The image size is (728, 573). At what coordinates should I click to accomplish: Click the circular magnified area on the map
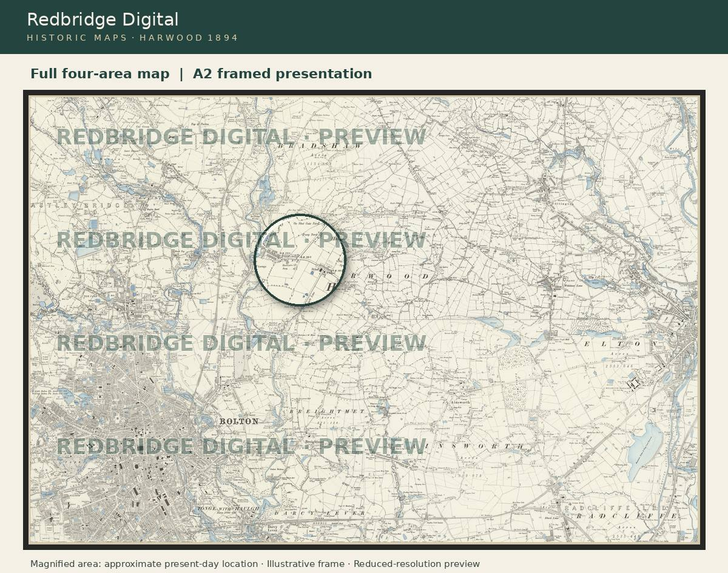pos(300,260)
